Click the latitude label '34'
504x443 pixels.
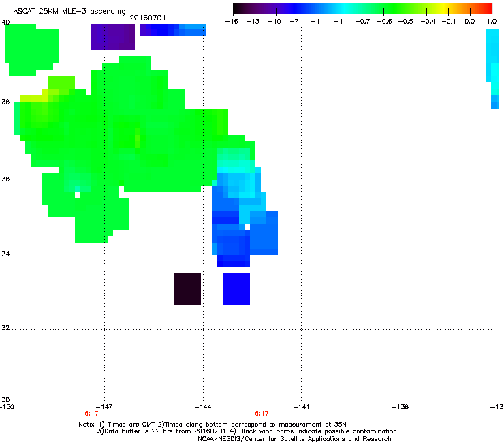point(5,254)
